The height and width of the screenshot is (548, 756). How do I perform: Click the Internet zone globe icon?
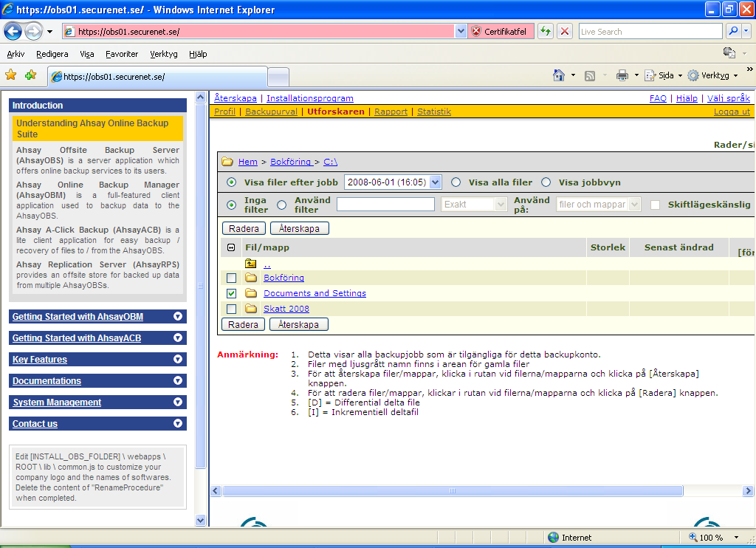click(x=554, y=538)
